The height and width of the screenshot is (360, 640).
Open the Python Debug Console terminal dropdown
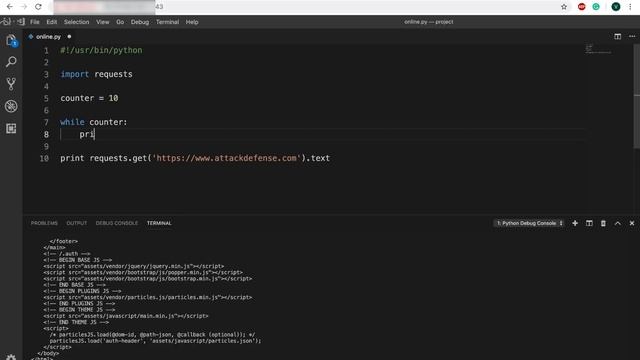(x=529, y=223)
